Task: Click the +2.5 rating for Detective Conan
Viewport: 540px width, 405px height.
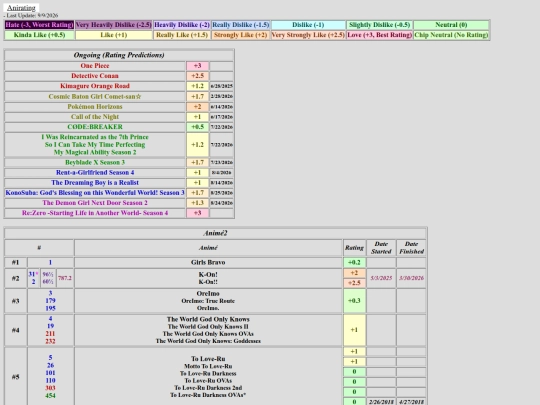Action: pyautogui.click(x=197, y=76)
